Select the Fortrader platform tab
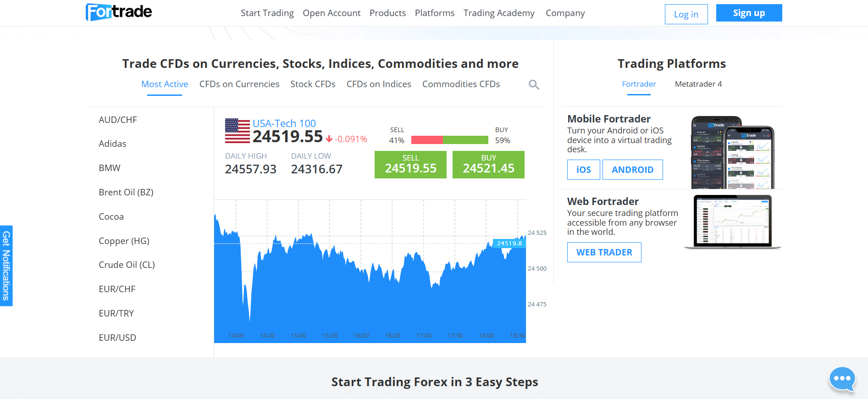868x399 pixels. (x=639, y=84)
